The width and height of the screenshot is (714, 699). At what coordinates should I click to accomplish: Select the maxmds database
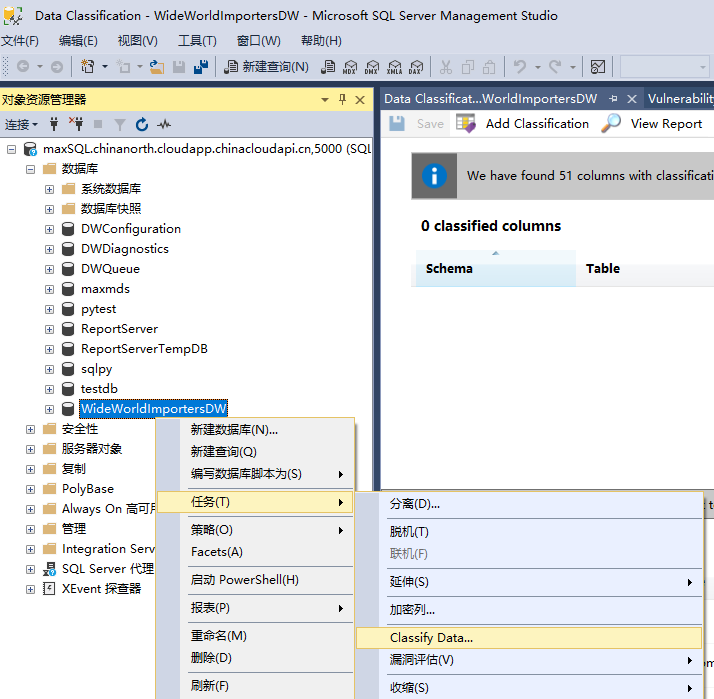pyautogui.click(x=105, y=289)
